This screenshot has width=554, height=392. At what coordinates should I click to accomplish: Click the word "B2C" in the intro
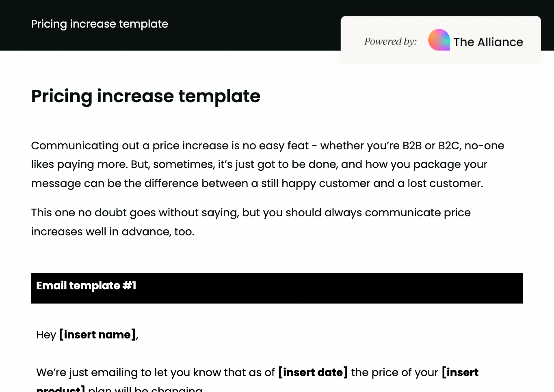(448, 146)
